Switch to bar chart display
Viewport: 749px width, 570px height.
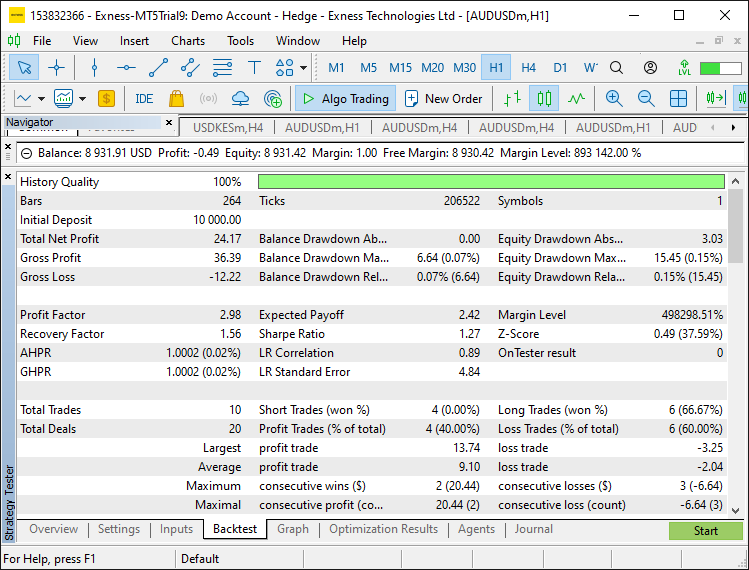tap(512, 99)
